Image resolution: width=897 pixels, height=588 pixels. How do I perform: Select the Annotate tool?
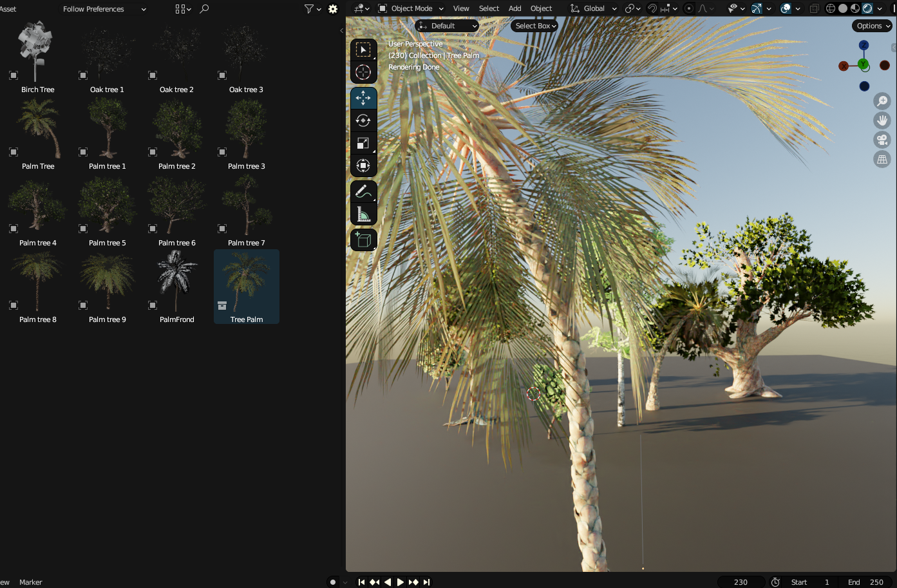pyautogui.click(x=364, y=191)
